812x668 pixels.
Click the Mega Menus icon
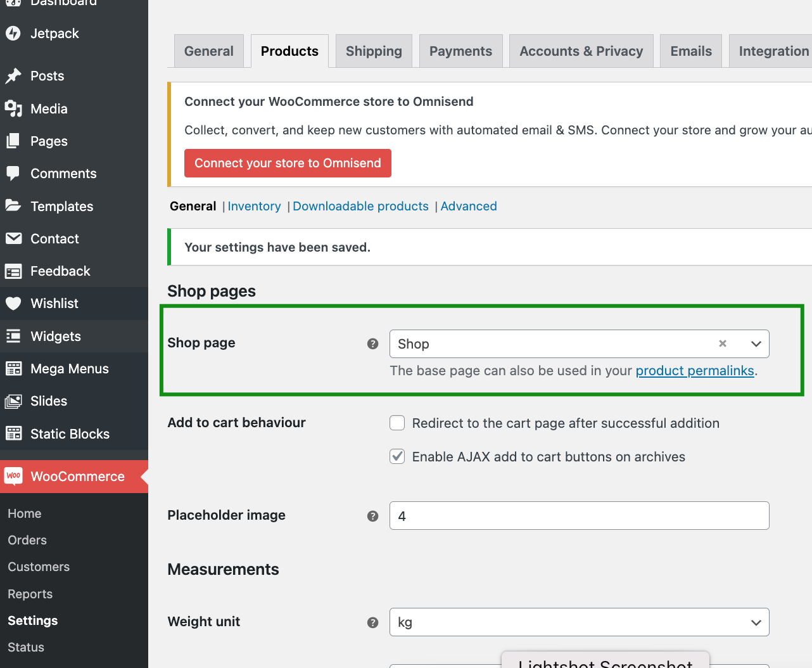[x=13, y=368]
